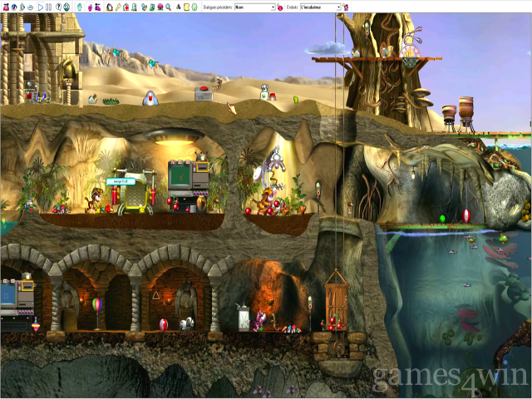Pause the game with the toolbar pause icon
This screenshot has width=532, height=399.
[48, 7]
